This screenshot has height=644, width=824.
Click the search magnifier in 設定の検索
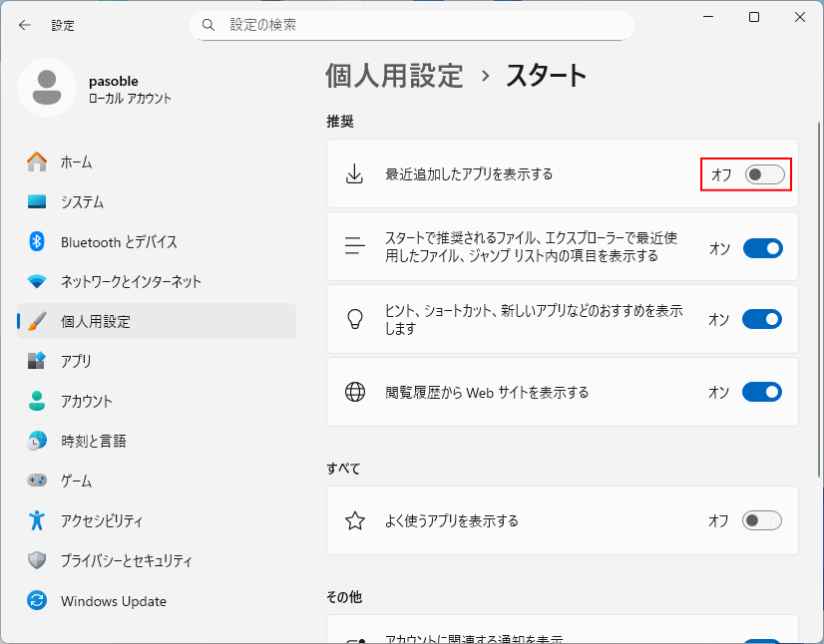click(206, 24)
